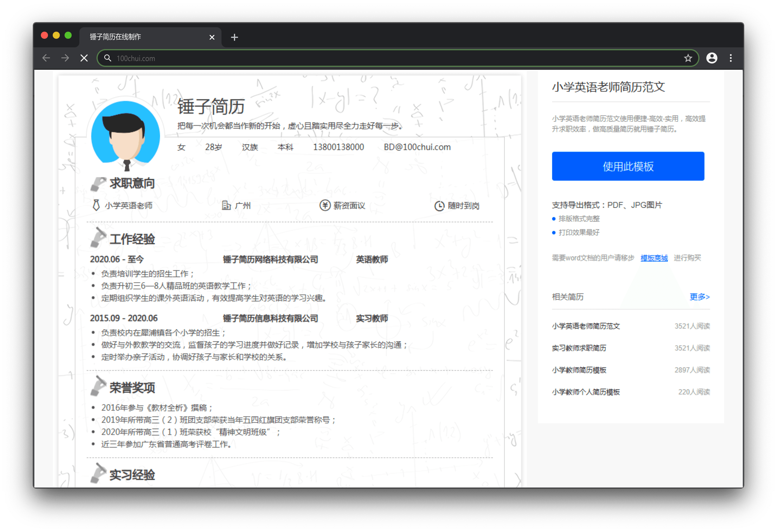Close the 锤子简历在线制作 tab
The image size is (777, 532).
[212, 37]
